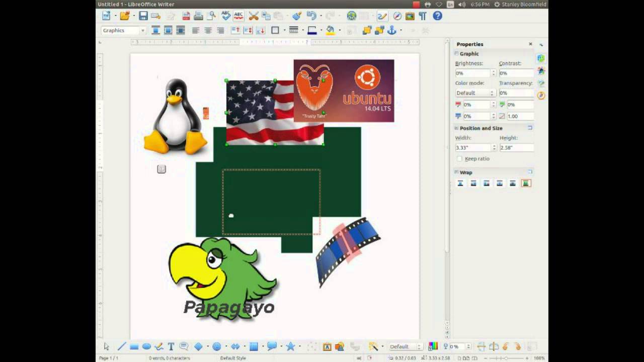
Task: Click the zoom slider in status bar
Action: (x=506, y=358)
